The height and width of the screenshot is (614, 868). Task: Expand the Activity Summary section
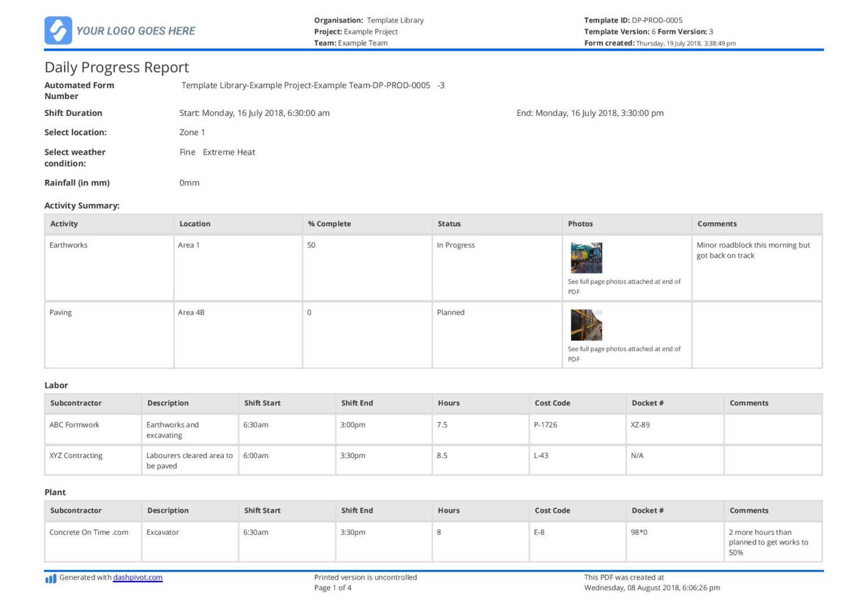[x=82, y=205]
